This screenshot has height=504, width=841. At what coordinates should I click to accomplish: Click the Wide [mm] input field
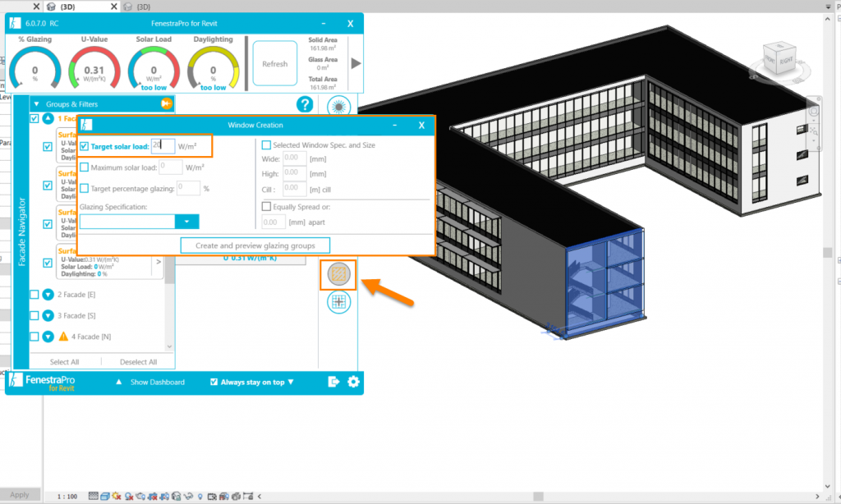click(x=295, y=158)
